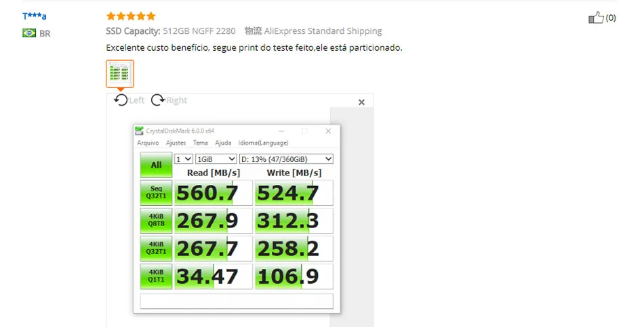644x327 pixels.
Task: Click the 267.9 read result
Action: pyautogui.click(x=213, y=221)
